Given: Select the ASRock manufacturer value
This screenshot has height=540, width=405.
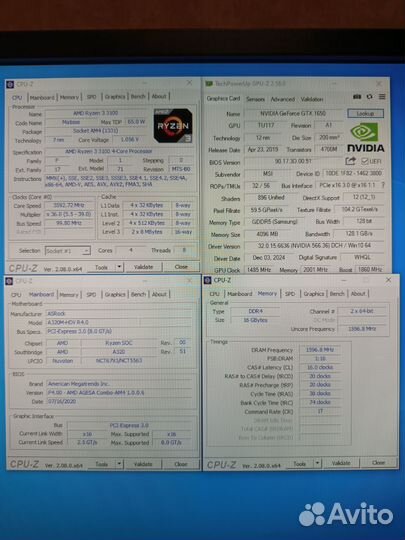Looking at the screenshot, I should pyautogui.click(x=119, y=314).
